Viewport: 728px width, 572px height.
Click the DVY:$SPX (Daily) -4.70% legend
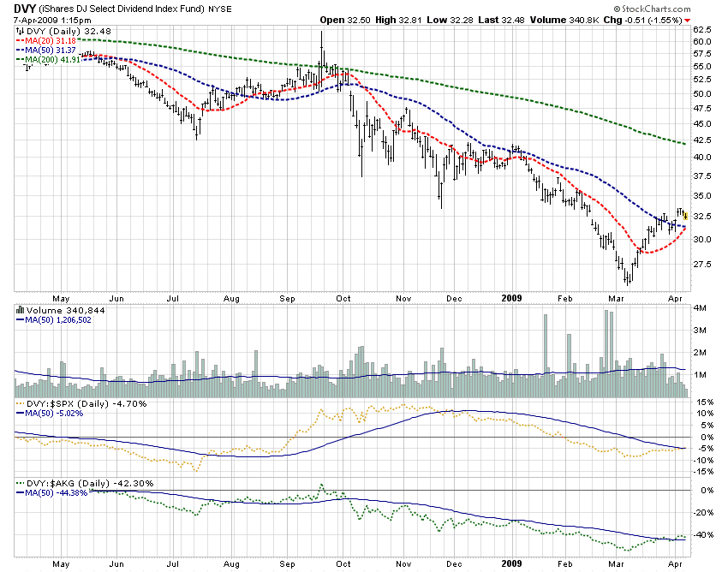click(81, 404)
